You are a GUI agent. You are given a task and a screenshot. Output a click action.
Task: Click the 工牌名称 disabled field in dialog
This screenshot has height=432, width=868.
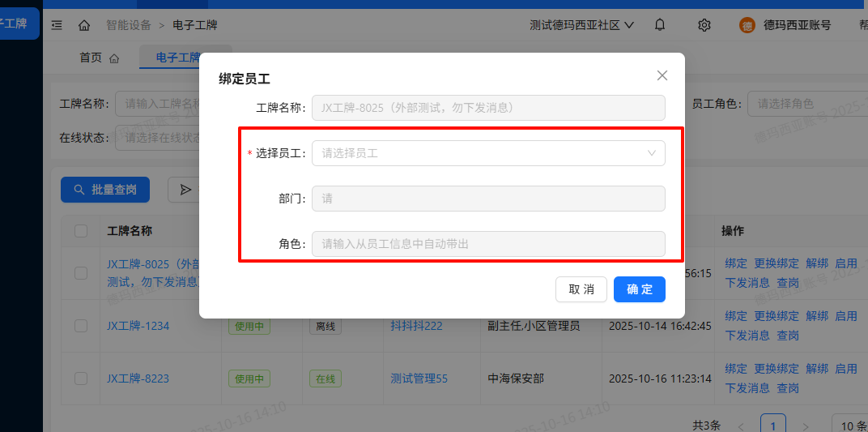[x=488, y=108]
